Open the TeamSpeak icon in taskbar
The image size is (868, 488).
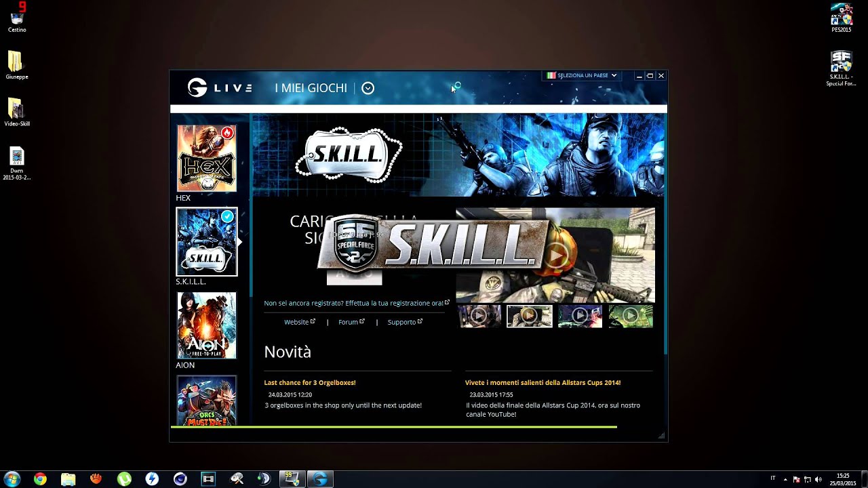(264, 479)
